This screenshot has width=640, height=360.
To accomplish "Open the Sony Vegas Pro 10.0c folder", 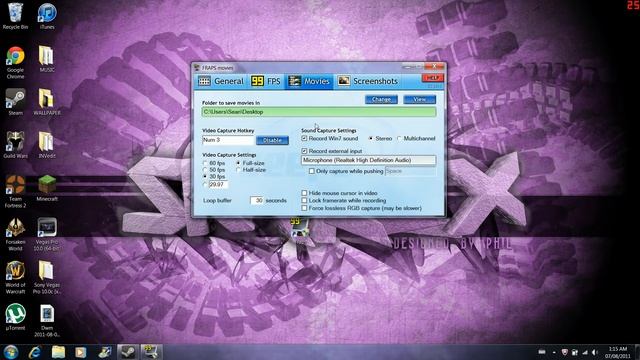I will pos(47,278).
